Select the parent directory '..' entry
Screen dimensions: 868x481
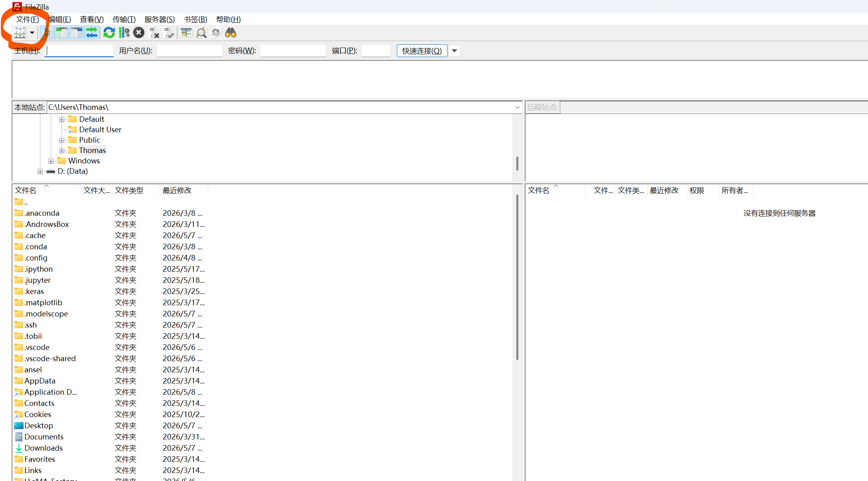21,202
